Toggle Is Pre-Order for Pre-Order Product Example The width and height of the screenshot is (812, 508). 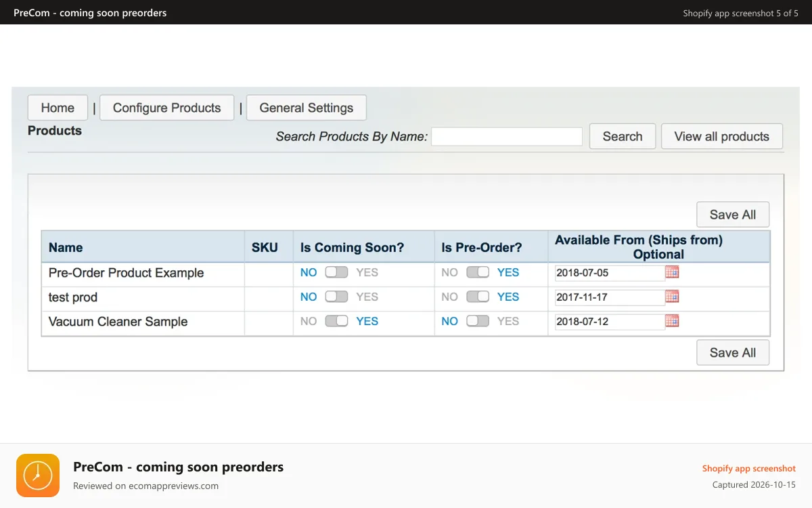coord(478,272)
